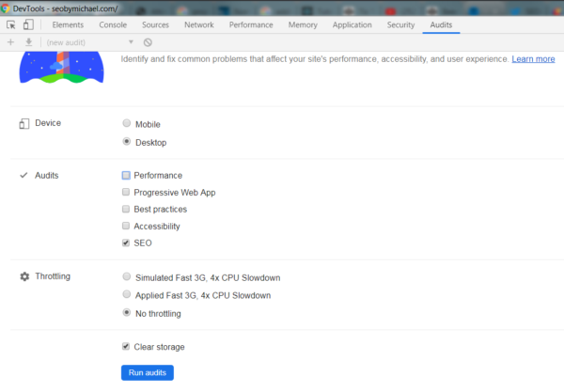564x392 pixels.
Task: Click the DevTools window title text
Action: 65,8
